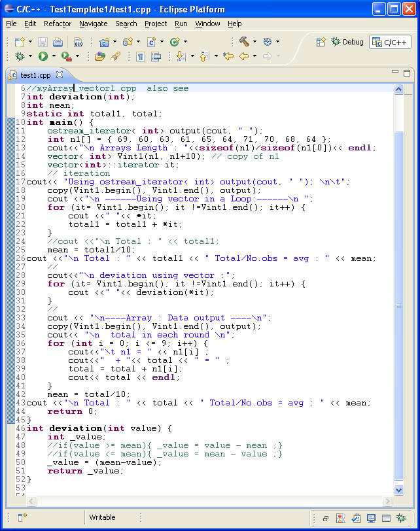Viewport: 420px width, 531px height.
Task: Click the Print icon in toolbar
Action: point(58,42)
